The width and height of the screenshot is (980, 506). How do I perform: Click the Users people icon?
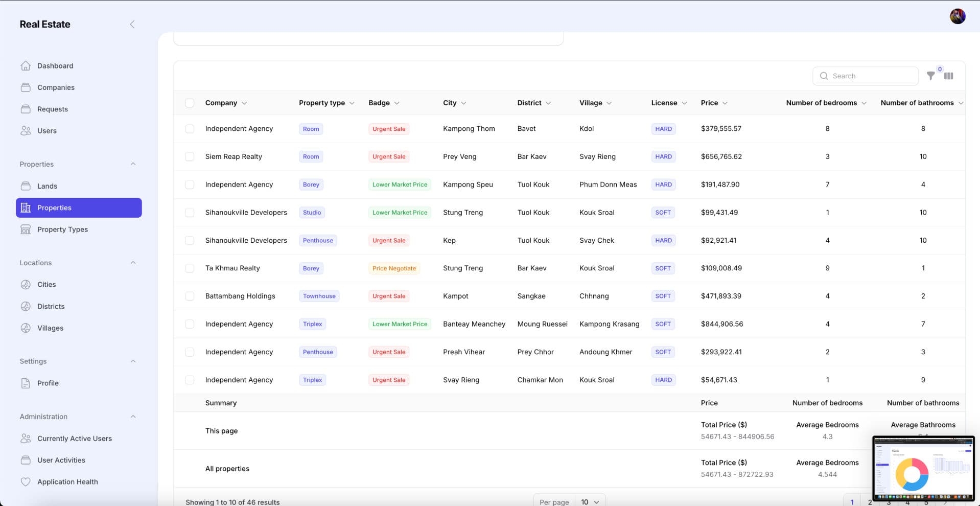26,131
